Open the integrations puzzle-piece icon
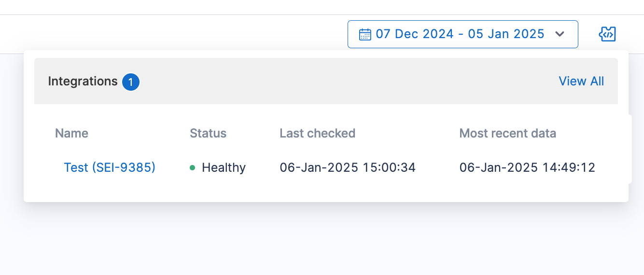 [607, 34]
